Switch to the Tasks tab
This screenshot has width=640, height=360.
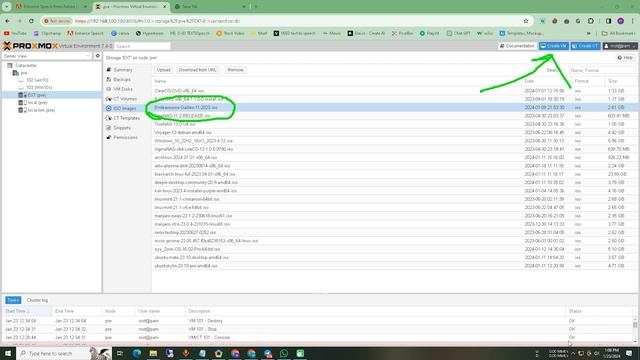tap(13, 300)
